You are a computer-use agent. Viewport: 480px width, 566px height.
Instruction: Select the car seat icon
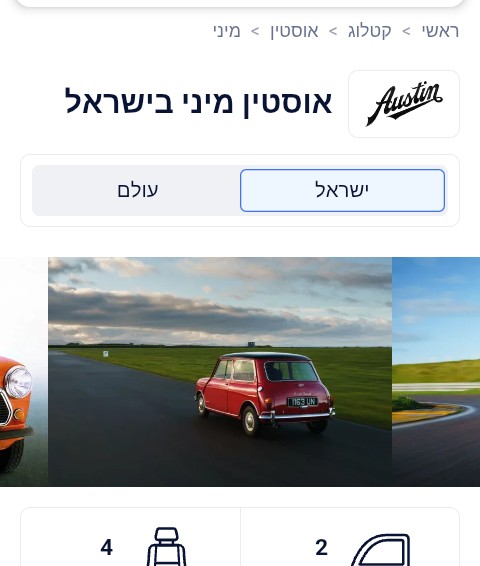click(166, 547)
